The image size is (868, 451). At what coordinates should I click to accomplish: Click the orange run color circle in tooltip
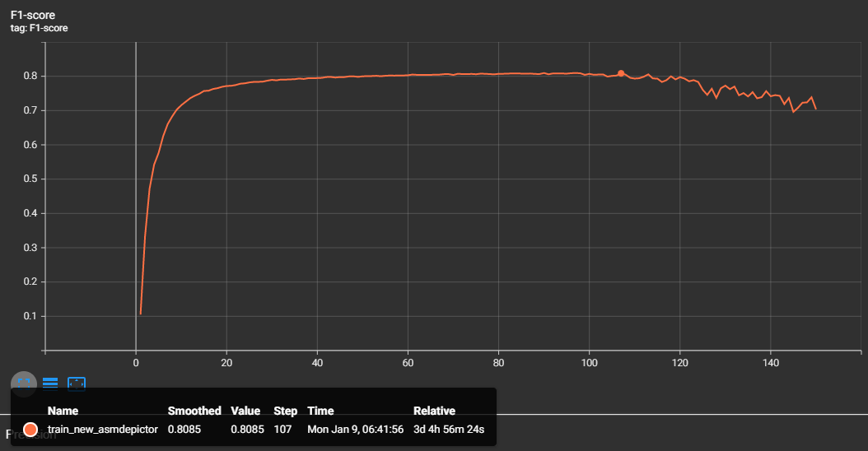pyautogui.click(x=30, y=430)
